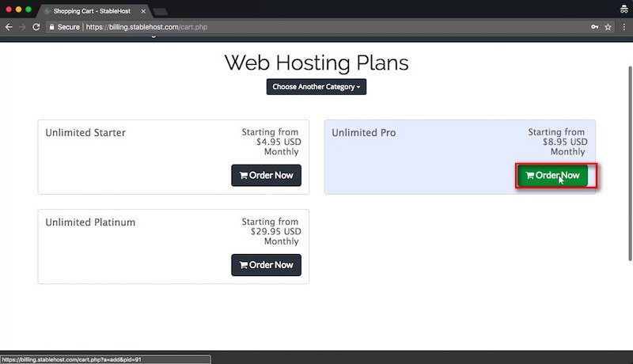
Task: Click the Unlimited Platinum plan title
Action: tap(90, 222)
